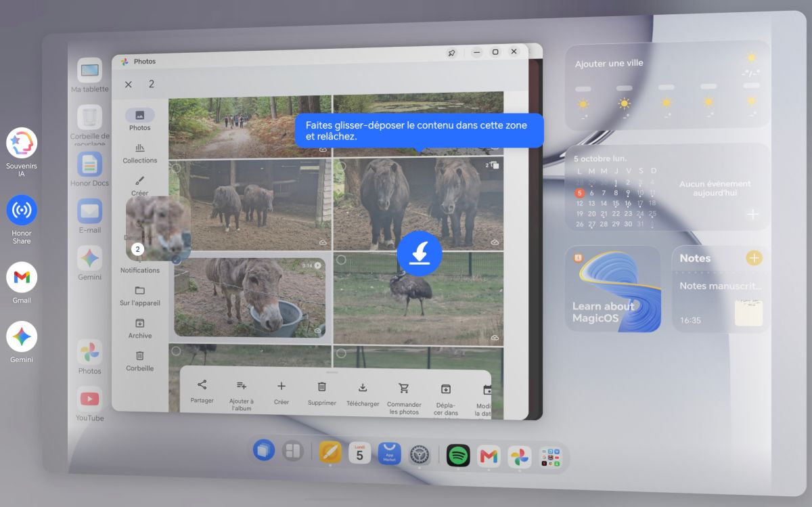Screen dimensions: 812x507
Task: Pin the Photos window with the pin icon
Action: coord(452,53)
